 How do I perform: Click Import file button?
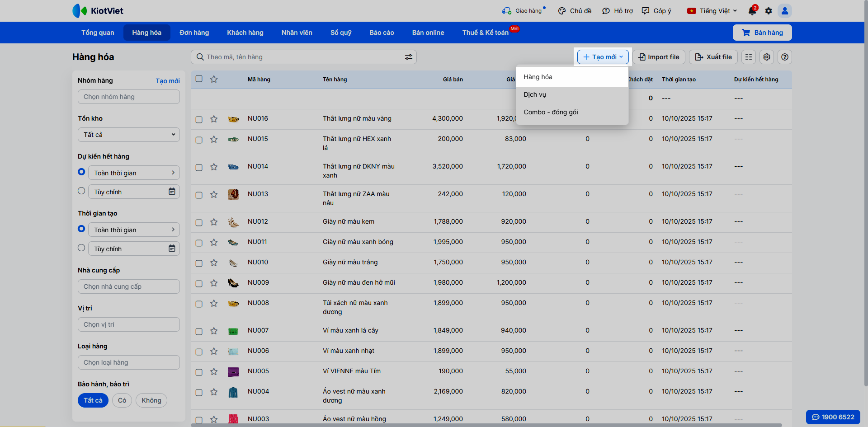pos(659,57)
